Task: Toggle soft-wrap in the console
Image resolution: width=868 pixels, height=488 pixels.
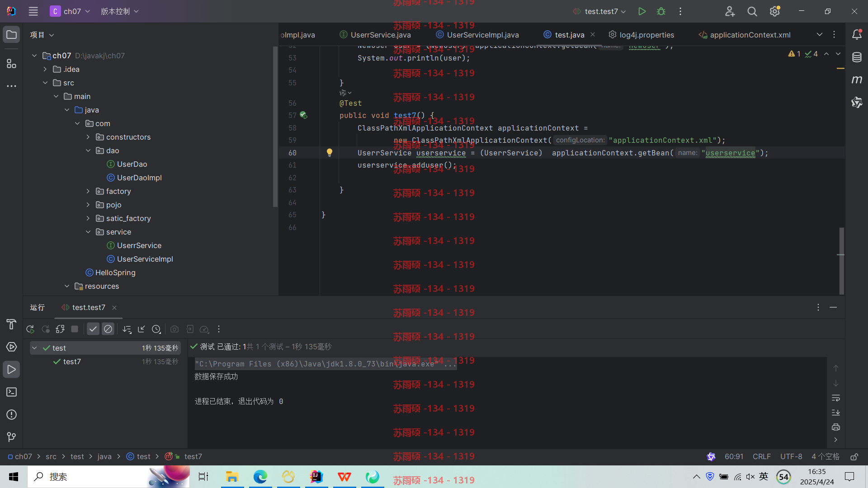Action: click(x=836, y=398)
